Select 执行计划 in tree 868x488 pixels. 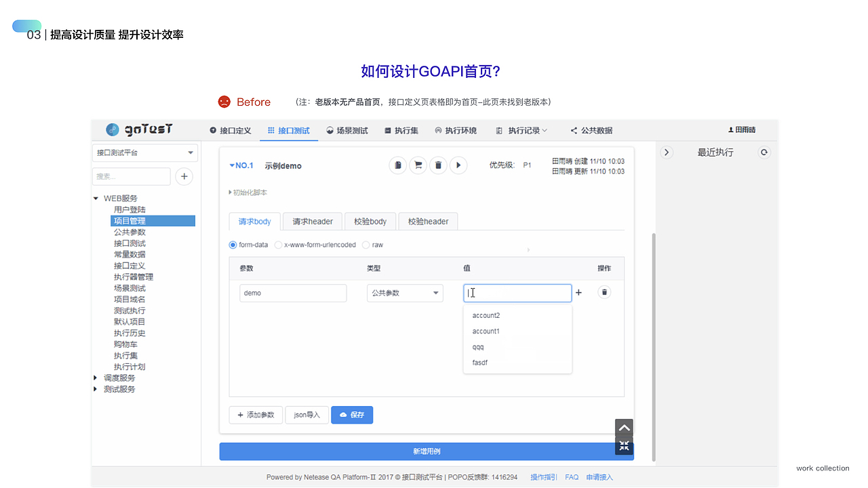click(x=130, y=367)
